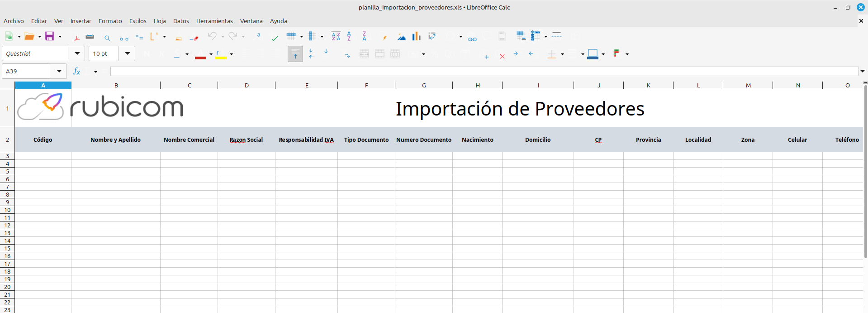Undo the last action

pyautogui.click(x=212, y=36)
